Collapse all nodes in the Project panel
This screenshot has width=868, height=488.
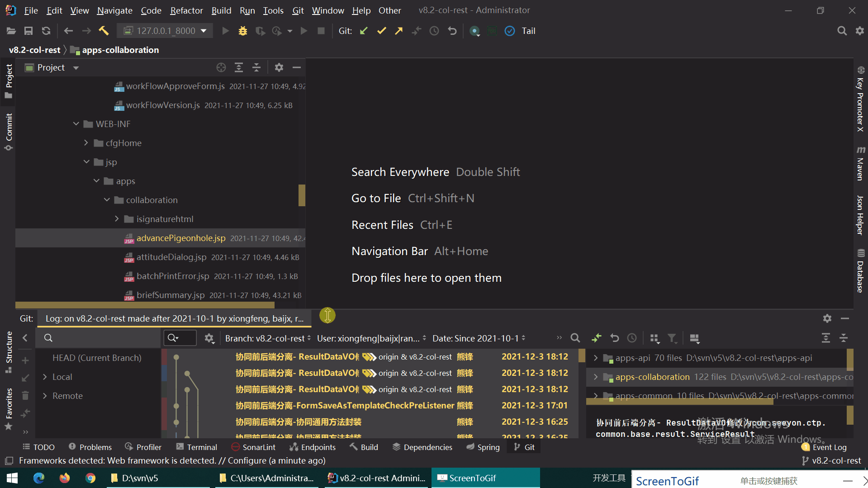256,67
